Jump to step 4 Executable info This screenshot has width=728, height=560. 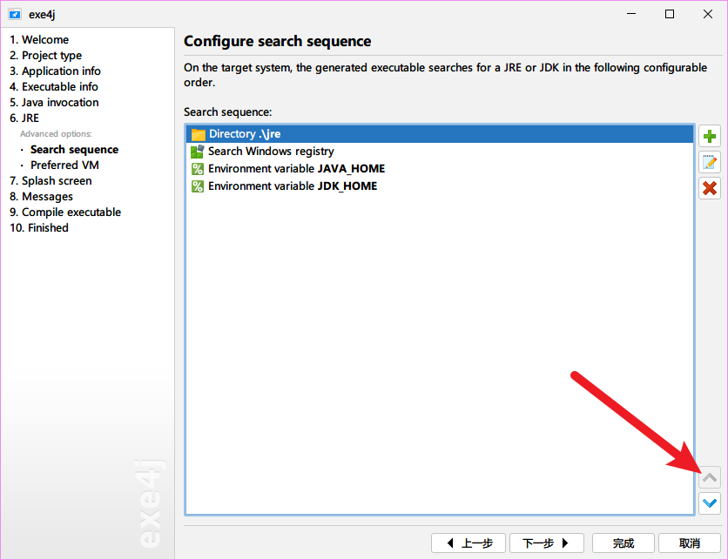point(54,87)
